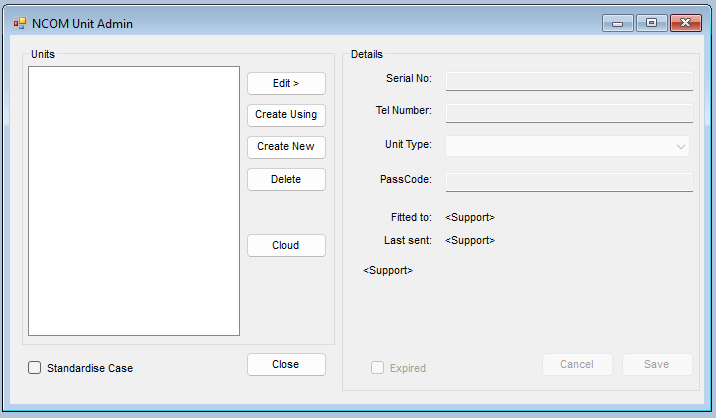Click the Create New button
Image resolution: width=716 pixels, height=418 pixels.
pos(286,147)
